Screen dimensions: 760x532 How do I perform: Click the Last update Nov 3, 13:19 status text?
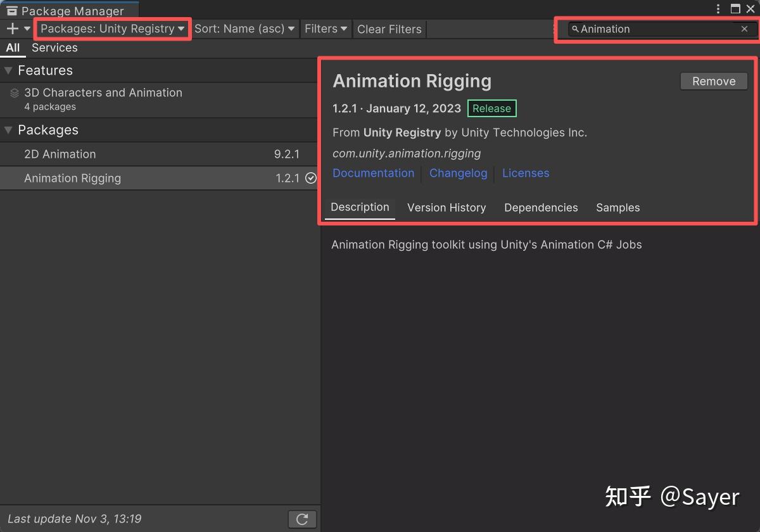pyautogui.click(x=75, y=519)
